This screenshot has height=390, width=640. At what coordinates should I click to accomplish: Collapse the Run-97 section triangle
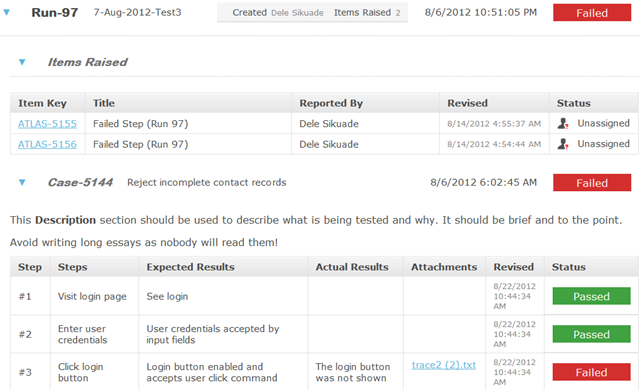click(x=7, y=13)
